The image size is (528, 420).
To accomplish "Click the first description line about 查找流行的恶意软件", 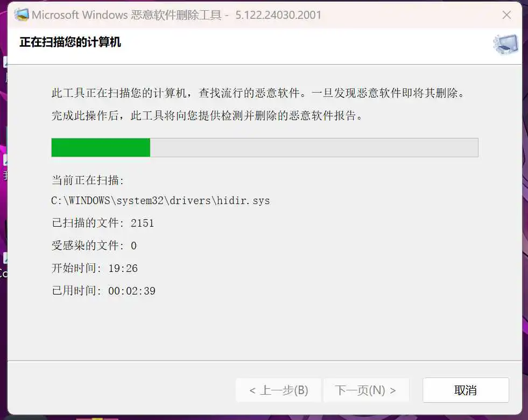I will (258, 93).
